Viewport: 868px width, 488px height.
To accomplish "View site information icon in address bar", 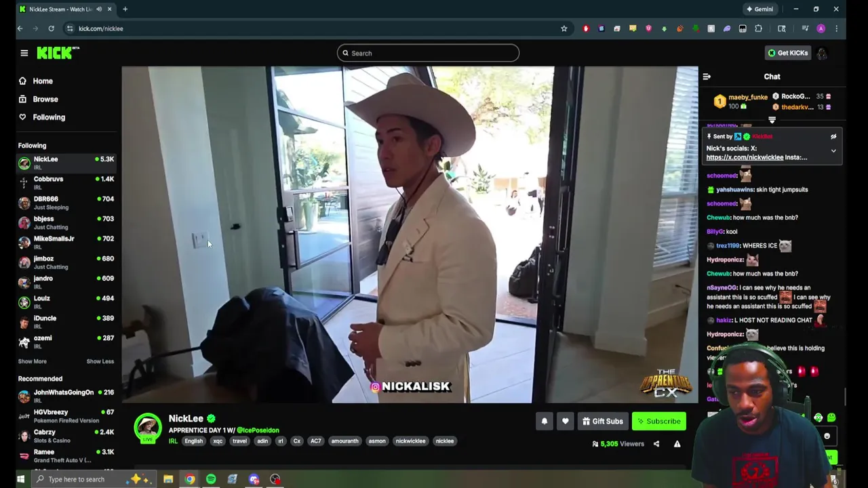I will 70,28.
